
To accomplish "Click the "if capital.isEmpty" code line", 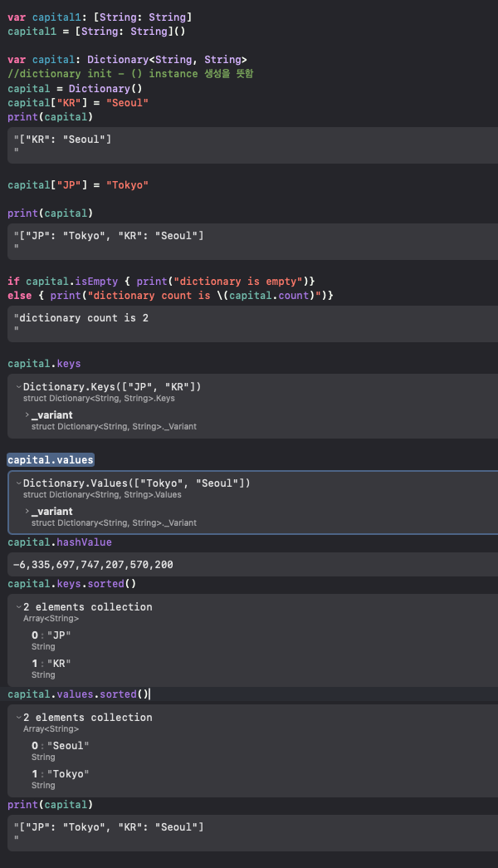I will click(161, 282).
